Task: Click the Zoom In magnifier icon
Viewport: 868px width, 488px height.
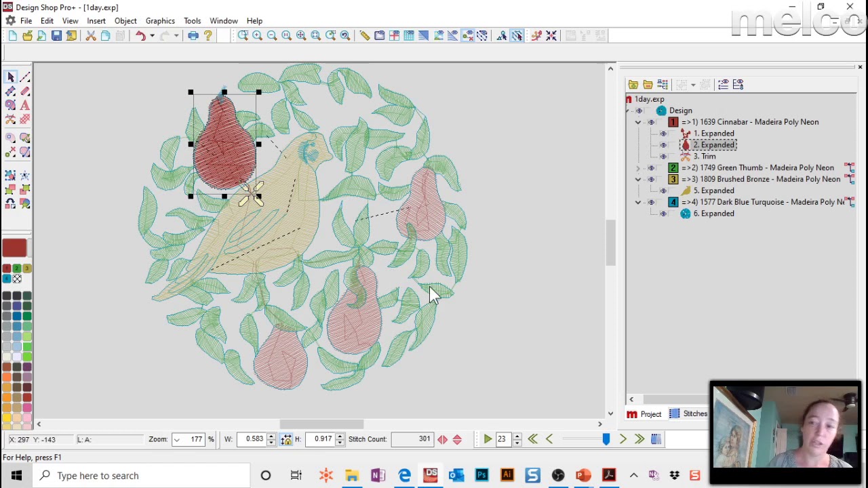Action: click(x=258, y=36)
